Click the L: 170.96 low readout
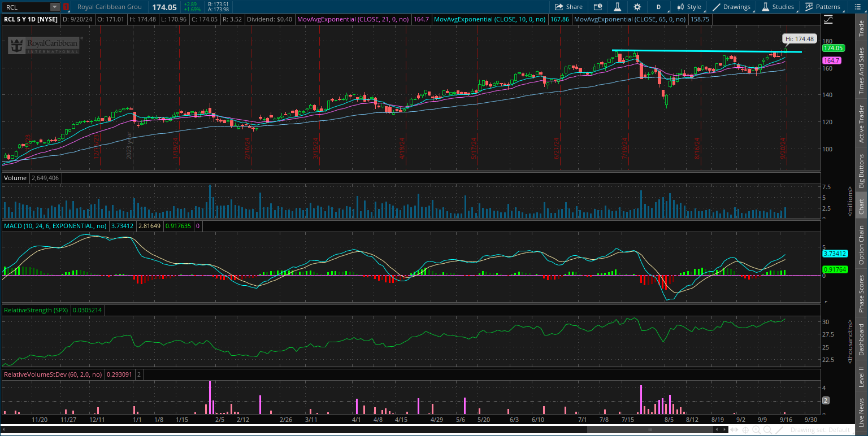 click(x=175, y=19)
